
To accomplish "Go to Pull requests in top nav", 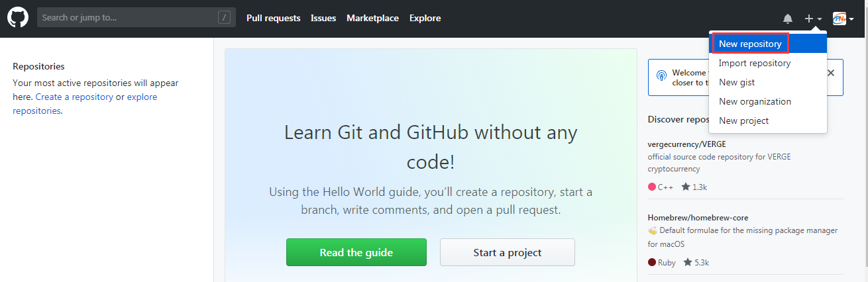I will [273, 18].
